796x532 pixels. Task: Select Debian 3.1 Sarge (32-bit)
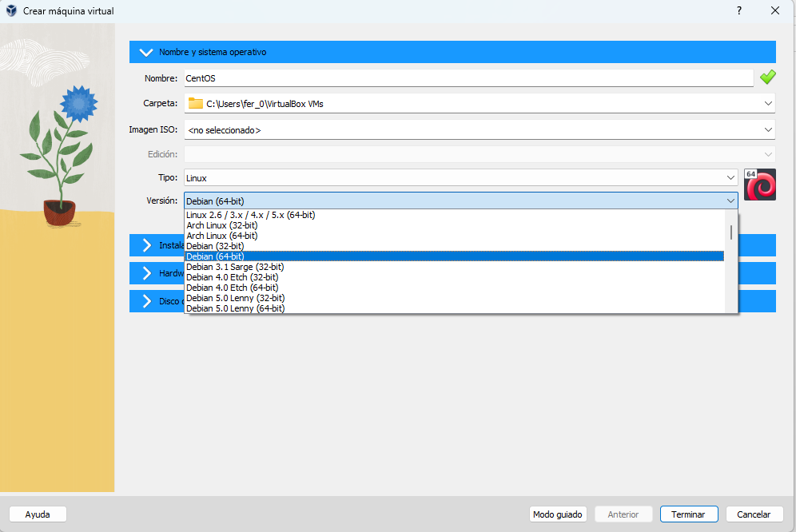(455, 267)
